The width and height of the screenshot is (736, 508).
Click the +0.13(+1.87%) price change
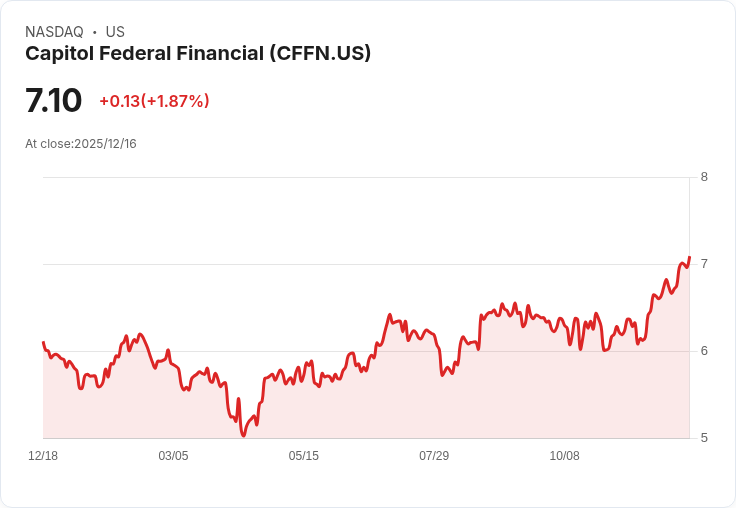point(154,101)
